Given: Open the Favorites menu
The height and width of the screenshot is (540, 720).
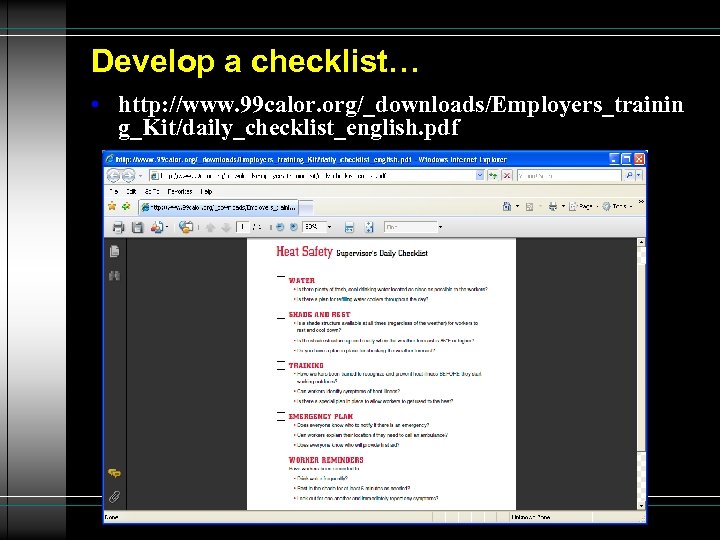Looking at the screenshot, I should point(180,191).
